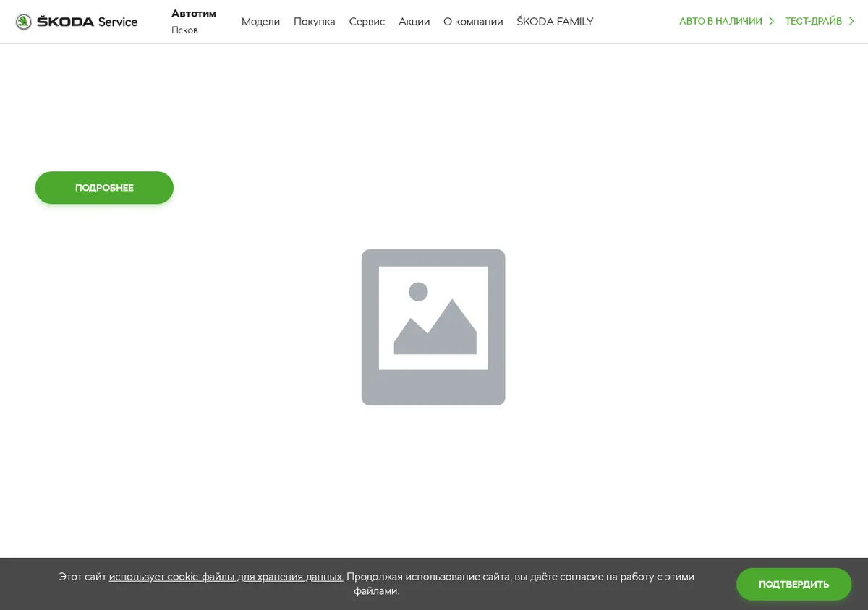Screen dimensions: 868x610
Task: Click the cookie consent message text
Action: (376, 584)
